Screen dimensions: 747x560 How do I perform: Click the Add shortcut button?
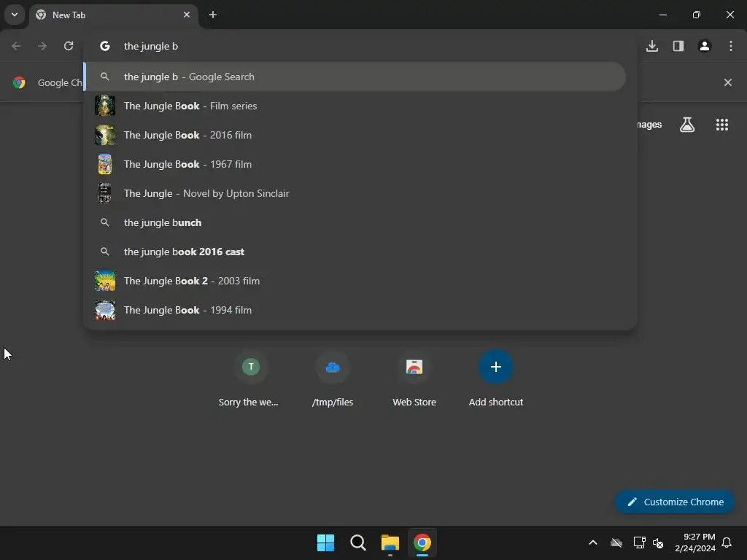tap(496, 379)
